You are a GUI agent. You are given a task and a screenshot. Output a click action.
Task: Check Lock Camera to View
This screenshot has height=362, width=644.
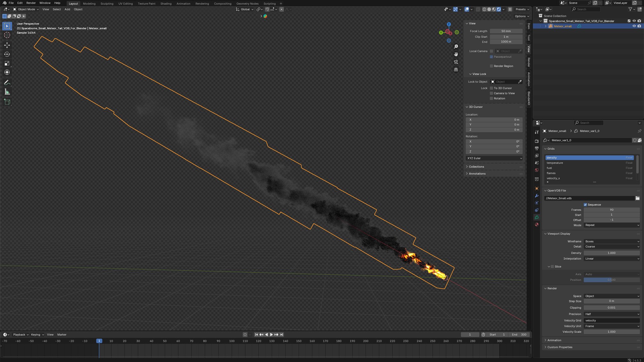[x=491, y=94]
